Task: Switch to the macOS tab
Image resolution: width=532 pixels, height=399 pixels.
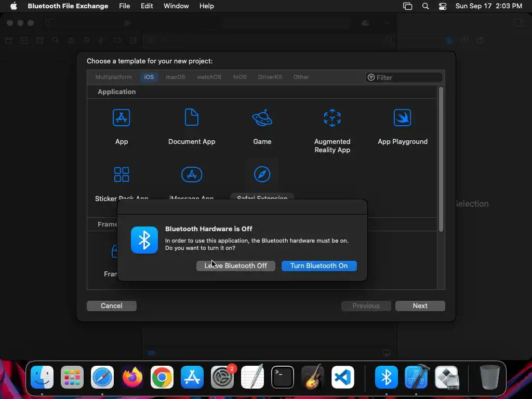Action: [176, 77]
